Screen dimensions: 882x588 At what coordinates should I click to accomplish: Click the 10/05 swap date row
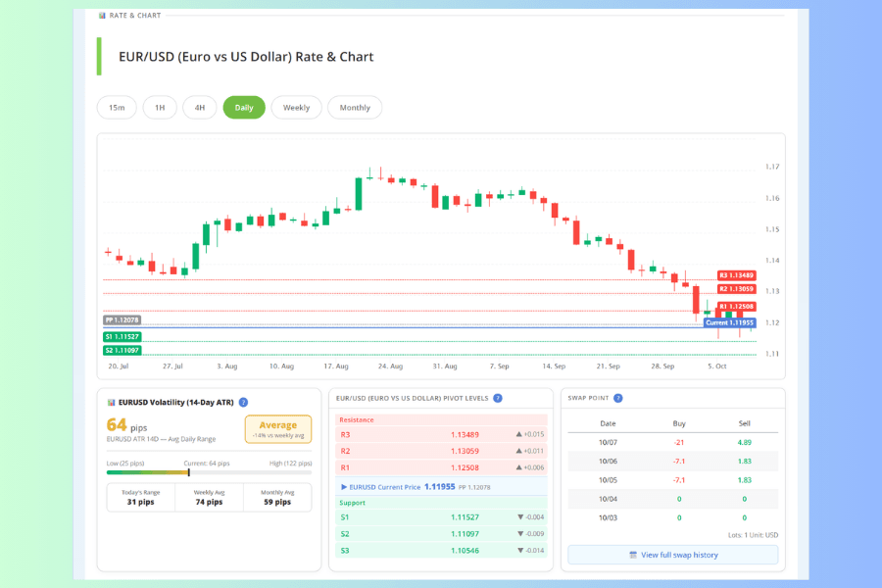tap(672, 480)
